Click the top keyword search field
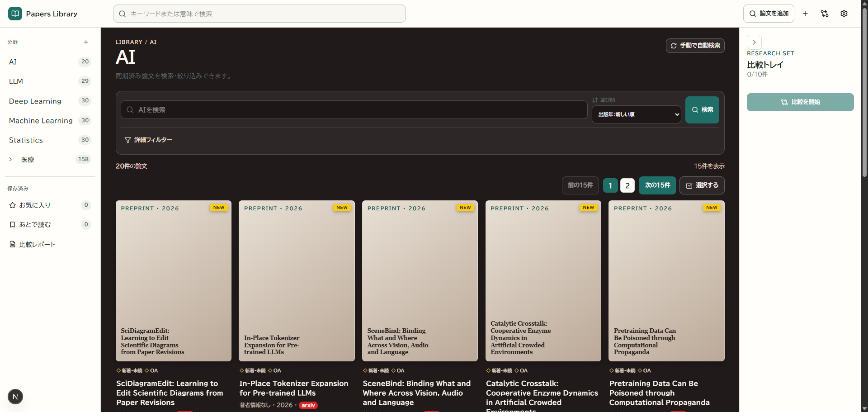This screenshot has height=412, width=868. (x=259, y=14)
